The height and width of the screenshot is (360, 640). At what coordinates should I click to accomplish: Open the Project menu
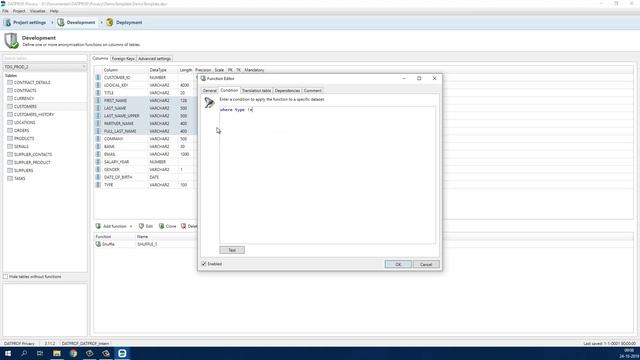pos(19,11)
